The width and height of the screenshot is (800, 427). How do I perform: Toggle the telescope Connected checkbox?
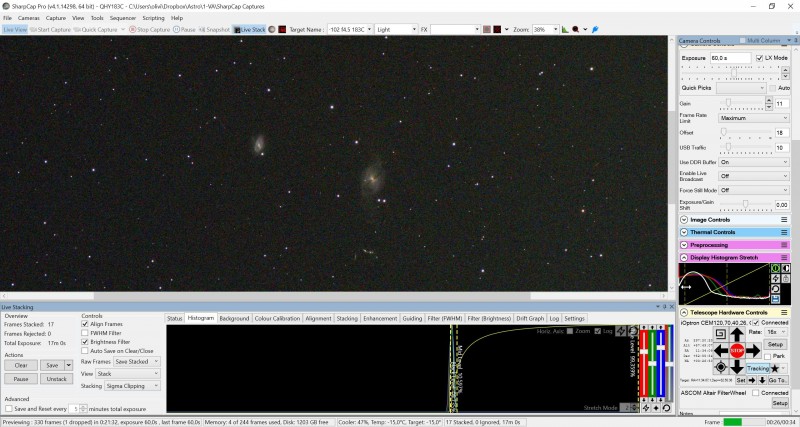[756, 323]
